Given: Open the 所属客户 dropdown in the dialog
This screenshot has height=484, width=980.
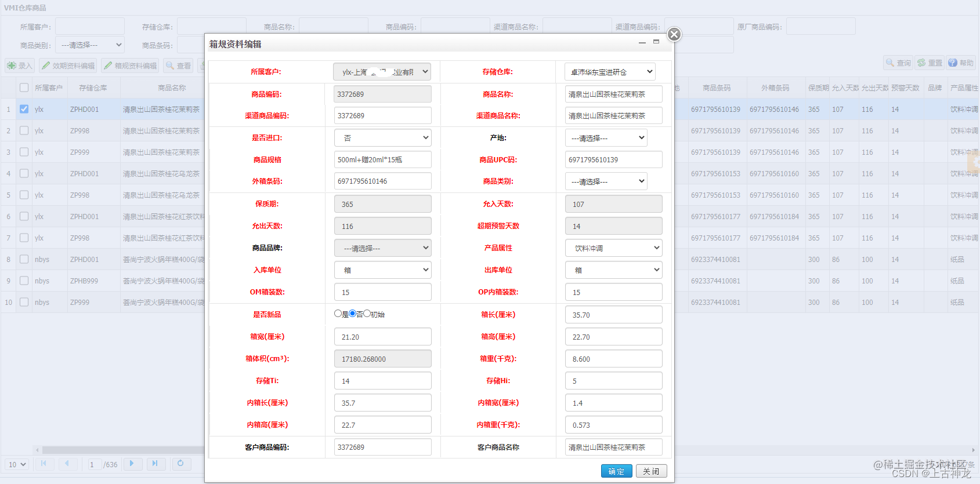Looking at the screenshot, I should (x=382, y=72).
